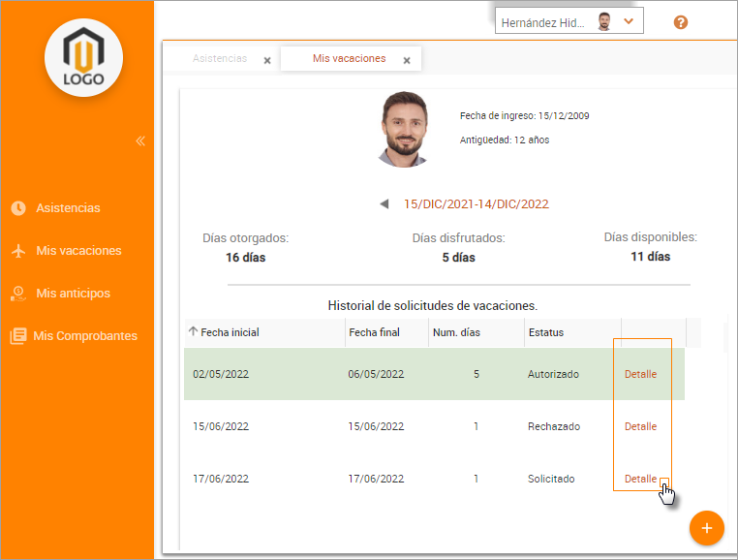The height and width of the screenshot is (560, 738).
Task: Open Detalle for the Solicitado request
Action: click(x=640, y=479)
